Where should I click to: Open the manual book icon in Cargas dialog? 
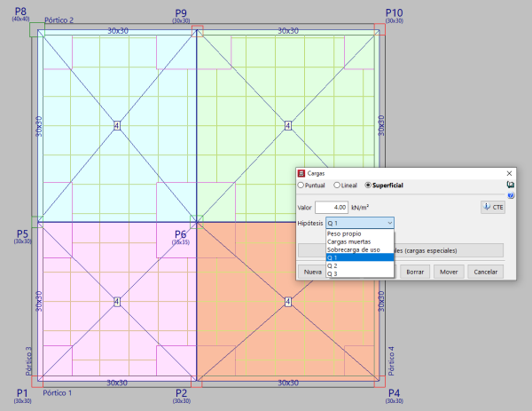[x=511, y=185]
